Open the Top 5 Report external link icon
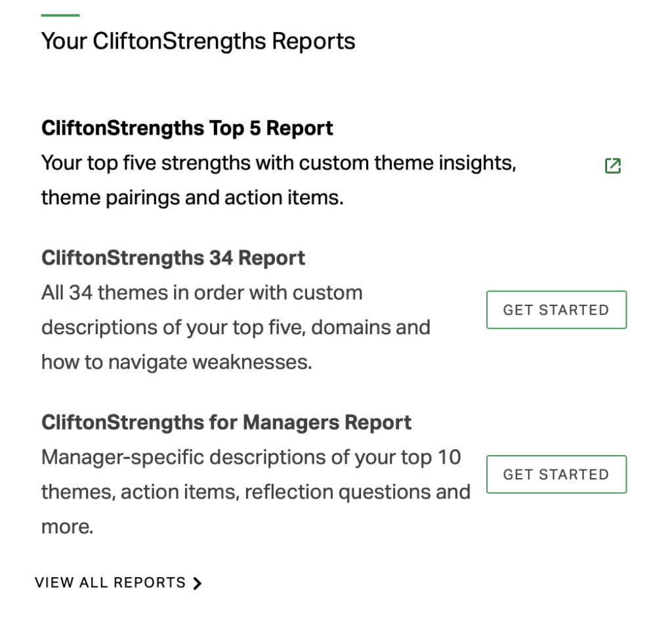This screenshot has width=672, height=635. point(612,166)
